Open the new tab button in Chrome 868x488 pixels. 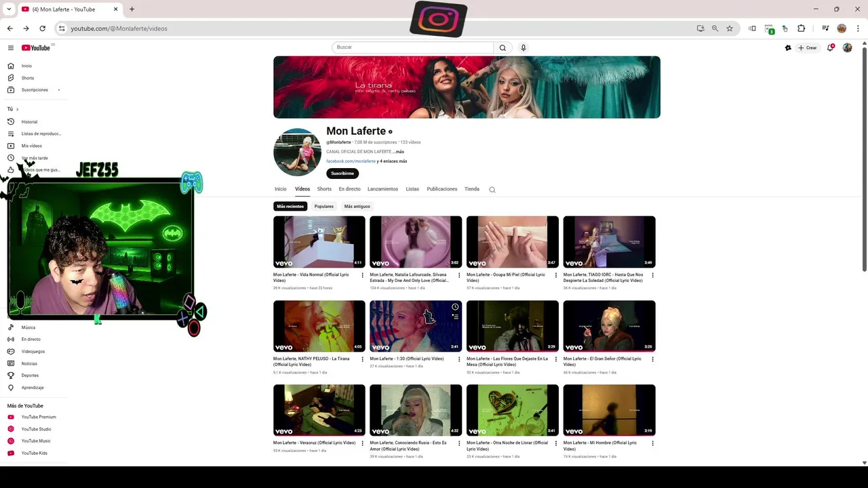(x=132, y=9)
